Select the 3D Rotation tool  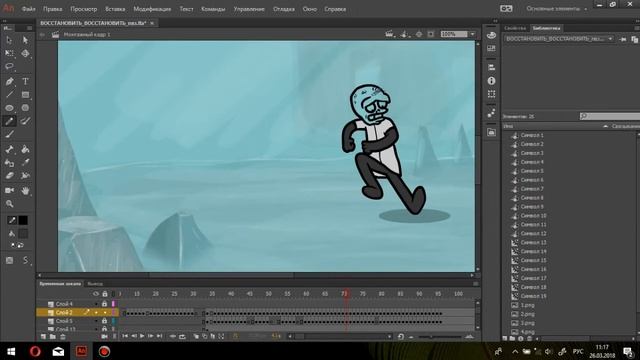[x=25, y=53]
